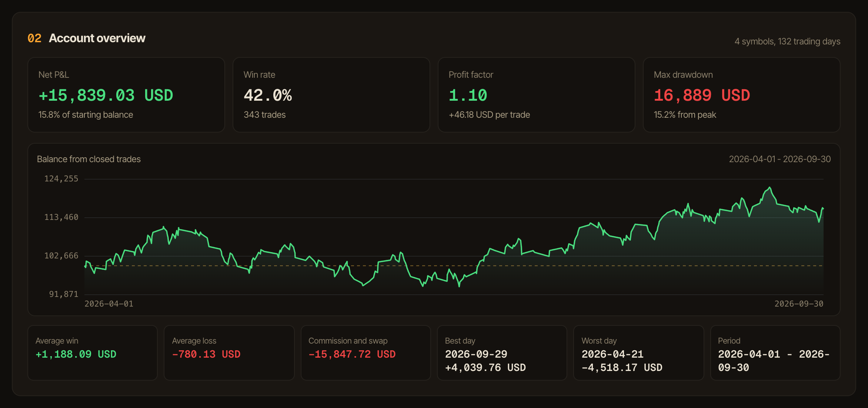Select the Net P&L value +15,839.03 USD

click(x=106, y=95)
